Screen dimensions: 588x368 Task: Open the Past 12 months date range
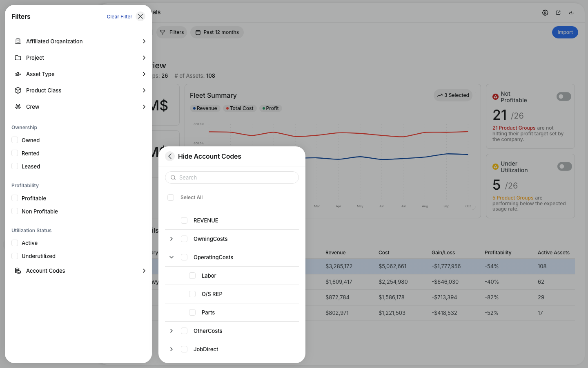[x=217, y=32]
